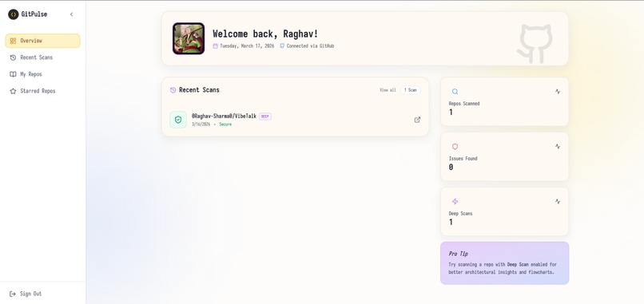Viewport: 644px width, 304px height.
Task: Go to My Repos
Action: pyautogui.click(x=42, y=74)
